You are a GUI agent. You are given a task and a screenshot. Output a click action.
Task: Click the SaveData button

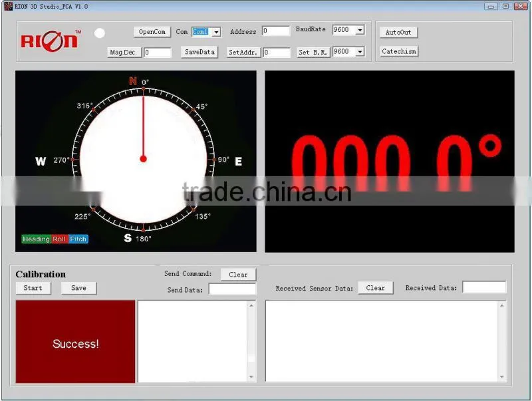click(x=199, y=52)
